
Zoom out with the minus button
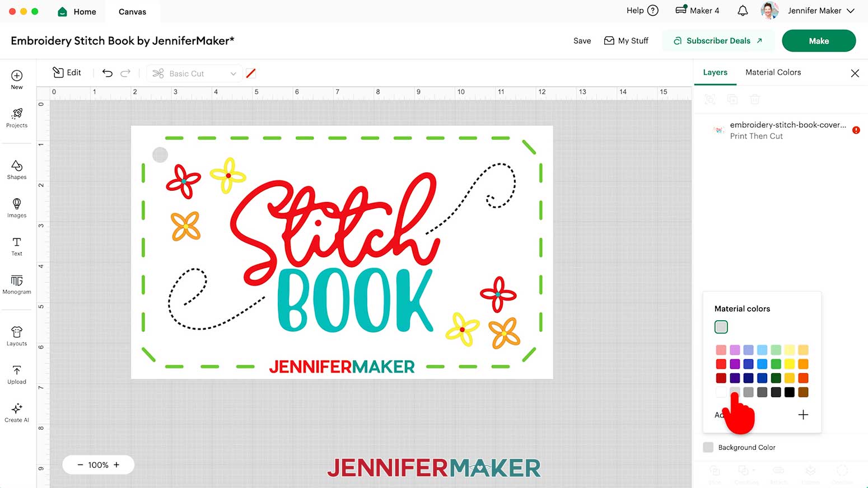tap(80, 464)
